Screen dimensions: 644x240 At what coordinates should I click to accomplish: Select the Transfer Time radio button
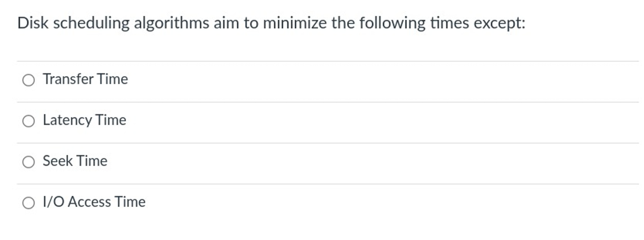pos(29,80)
